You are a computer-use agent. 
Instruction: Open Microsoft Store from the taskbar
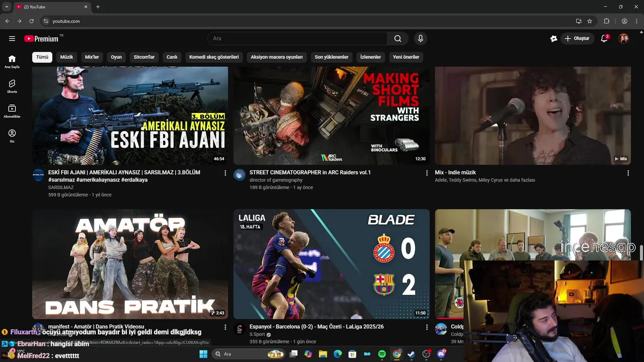(353, 354)
